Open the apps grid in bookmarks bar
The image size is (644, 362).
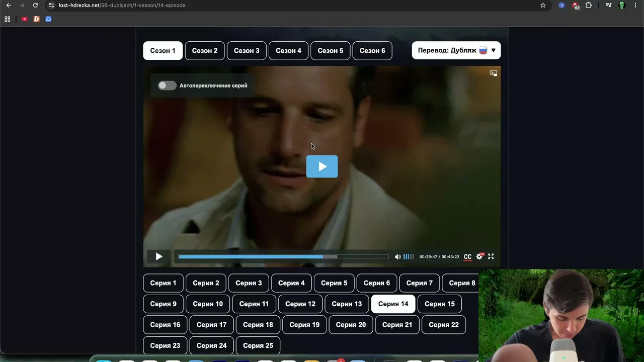[x=8, y=19]
